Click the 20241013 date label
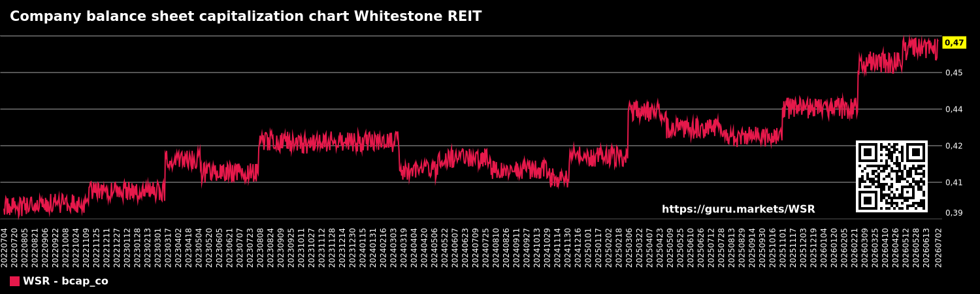Image resolution: width=980 pixels, height=294 pixels. (x=537, y=247)
